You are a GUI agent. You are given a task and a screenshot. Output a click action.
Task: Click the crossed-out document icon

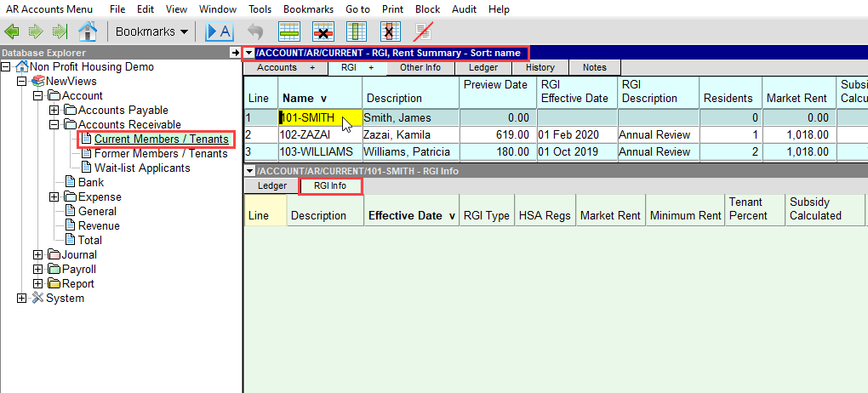[423, 32]
